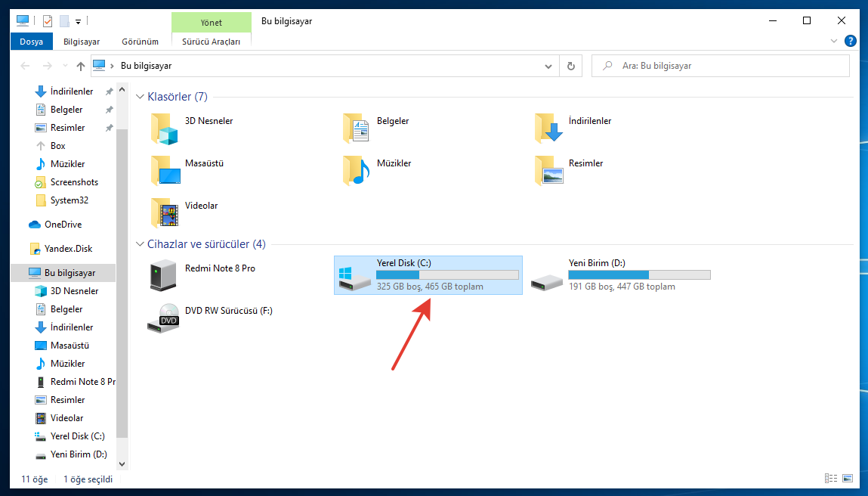The height and width of the screenshot is (496, 868).
Task: Click the refresh button beside address bar
Action: [571, 66]
